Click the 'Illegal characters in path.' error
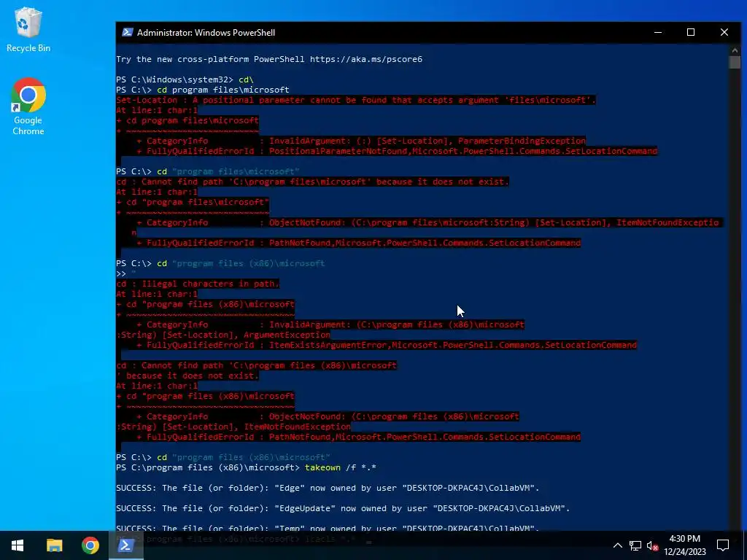The width and height of the screenshot is (747, 560). (198, 284)
